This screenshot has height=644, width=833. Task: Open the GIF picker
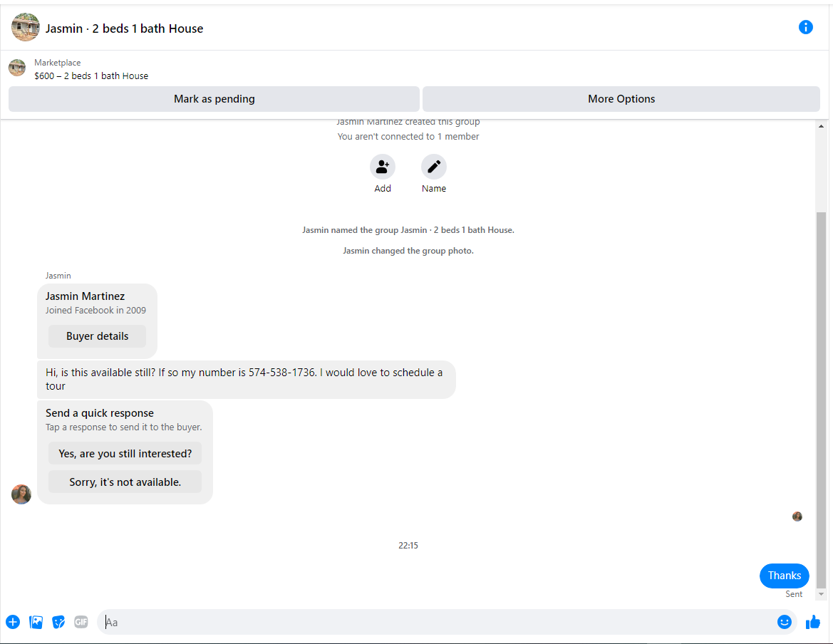81,622
